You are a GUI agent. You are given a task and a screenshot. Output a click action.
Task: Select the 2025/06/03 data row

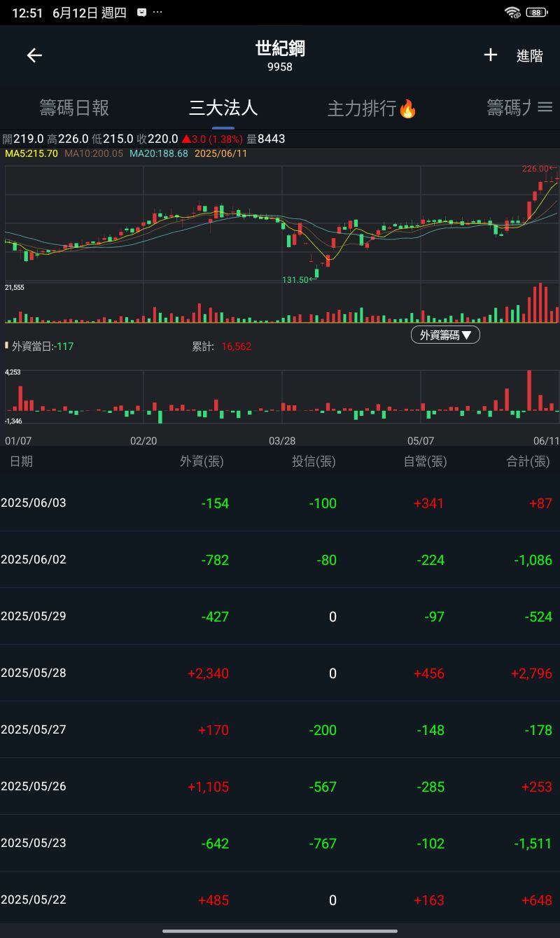pyautogui.click(x=280, y=503)
